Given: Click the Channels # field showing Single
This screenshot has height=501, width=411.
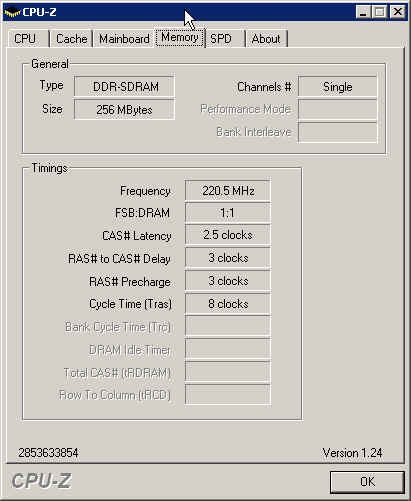Looking at the screenshot, I should [x=338, y=87].
